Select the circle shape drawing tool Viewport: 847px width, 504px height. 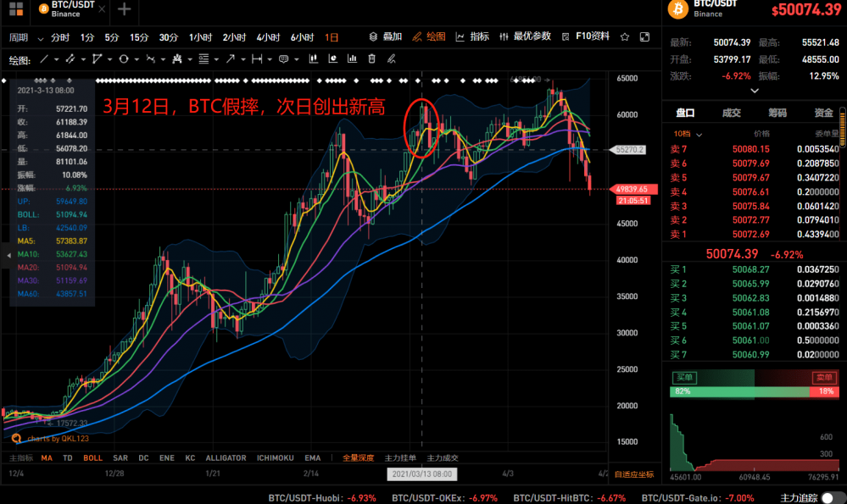pyautogui.click(x=124, y=59)
